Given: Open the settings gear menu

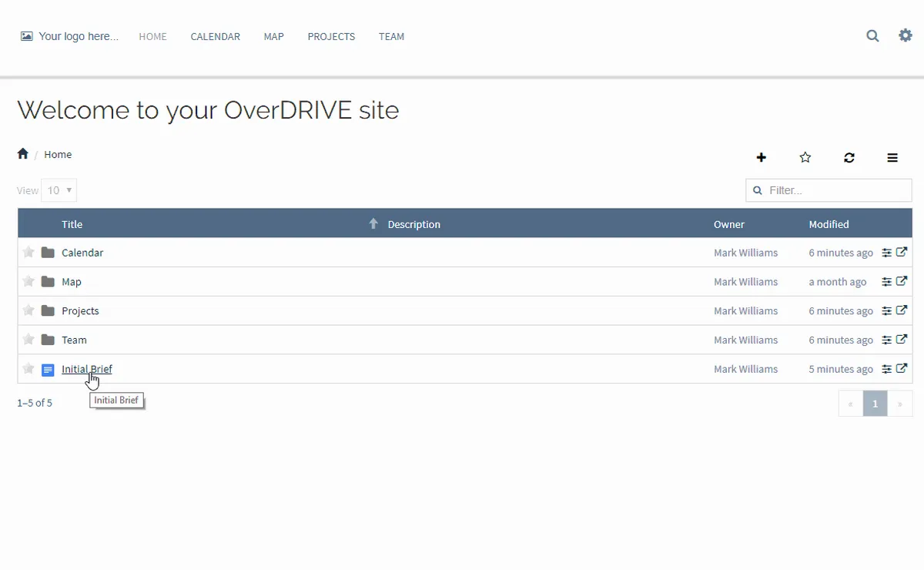Looking at the screenshot, I should (x=906, y=35).
